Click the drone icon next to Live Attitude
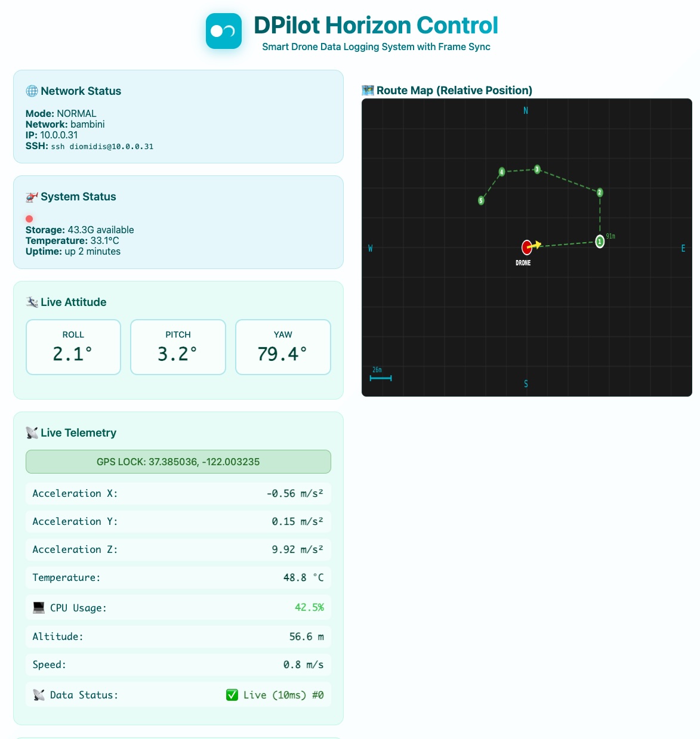Screen dimensions: 700x739 point(30,302)
